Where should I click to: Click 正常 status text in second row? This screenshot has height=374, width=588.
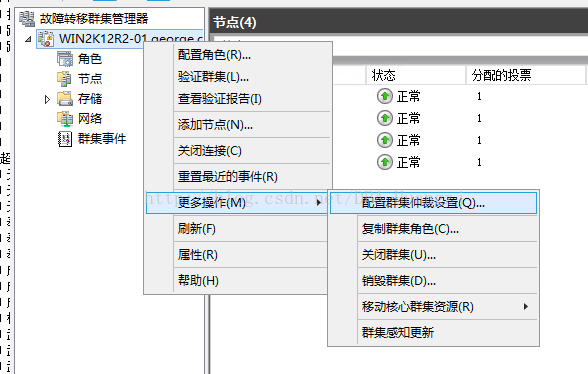(408, 119)
